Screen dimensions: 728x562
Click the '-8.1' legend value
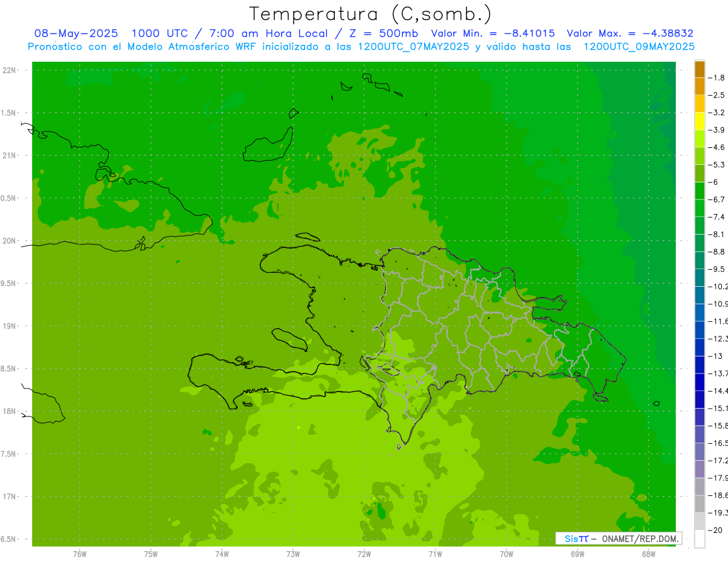pos(718,234)
